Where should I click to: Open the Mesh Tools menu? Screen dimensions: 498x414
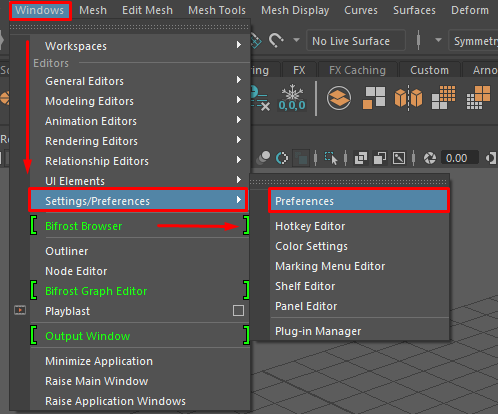point(217,10)
